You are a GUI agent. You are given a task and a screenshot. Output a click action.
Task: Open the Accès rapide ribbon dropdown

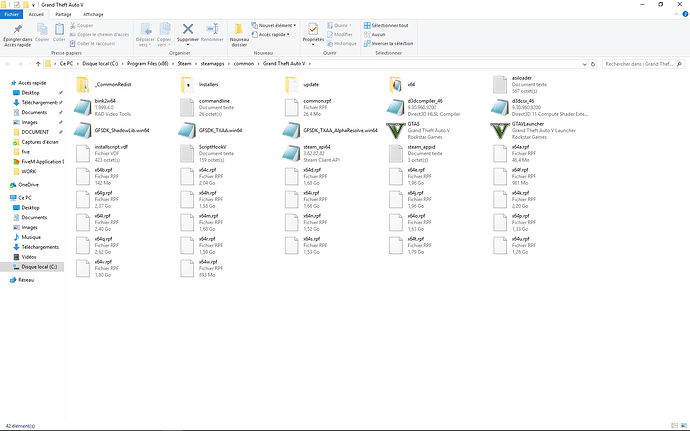point(271,34)
